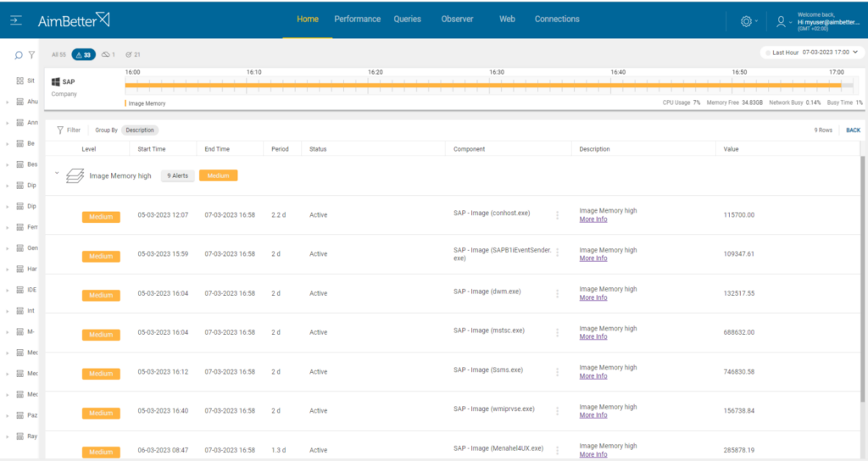Click the table's vertical scrollbar
Image resolution: width=868 pixels, height=461 pixels.
click(862, 277)
